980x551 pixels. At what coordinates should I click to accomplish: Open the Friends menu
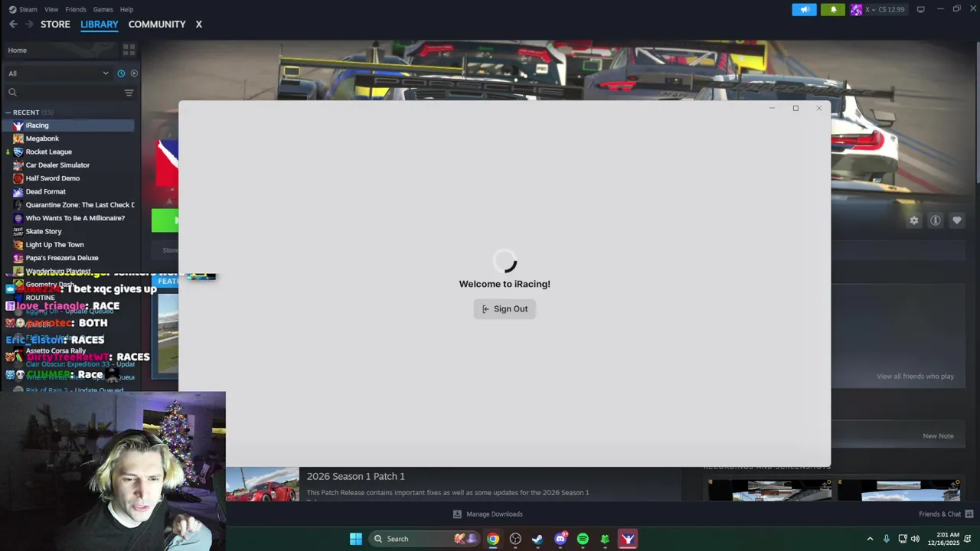pos(76,9)
